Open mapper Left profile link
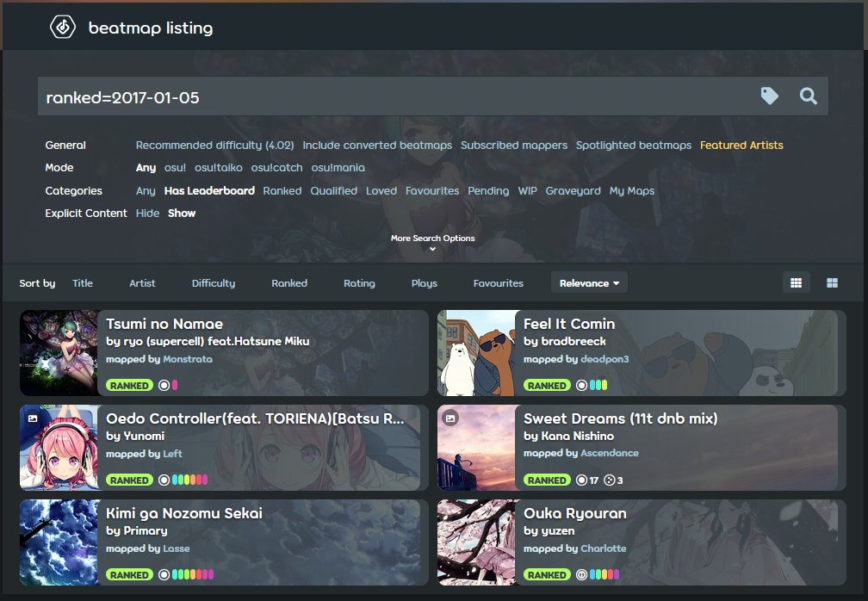 172,453
